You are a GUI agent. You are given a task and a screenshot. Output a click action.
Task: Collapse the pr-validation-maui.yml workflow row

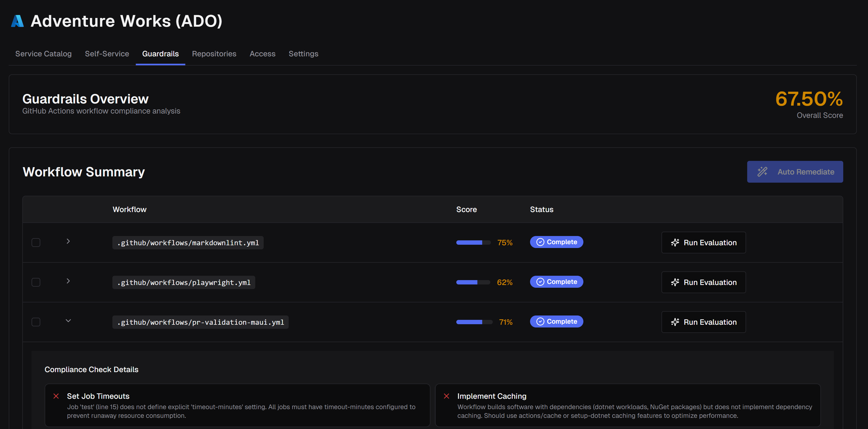68,321
